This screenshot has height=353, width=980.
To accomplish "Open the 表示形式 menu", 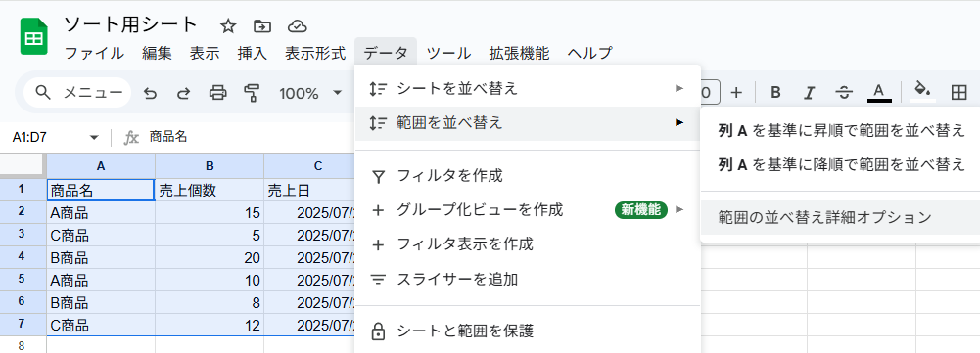I will coord(315,53).
